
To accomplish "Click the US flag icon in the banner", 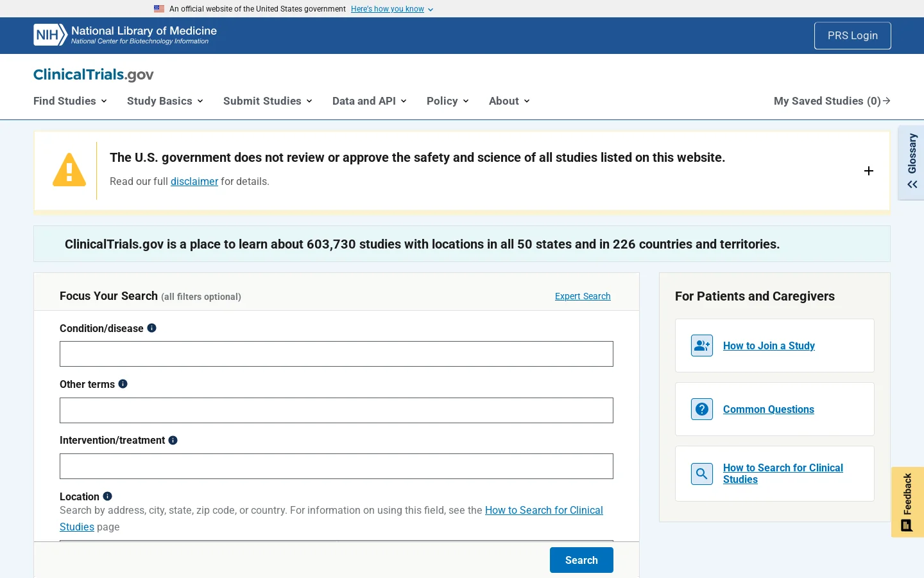I will (159, 9).
